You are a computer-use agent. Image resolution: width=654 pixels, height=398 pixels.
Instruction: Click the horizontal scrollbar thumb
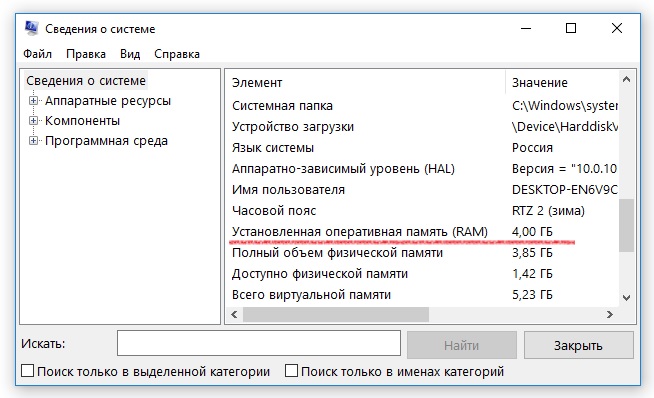pos(336,315)
